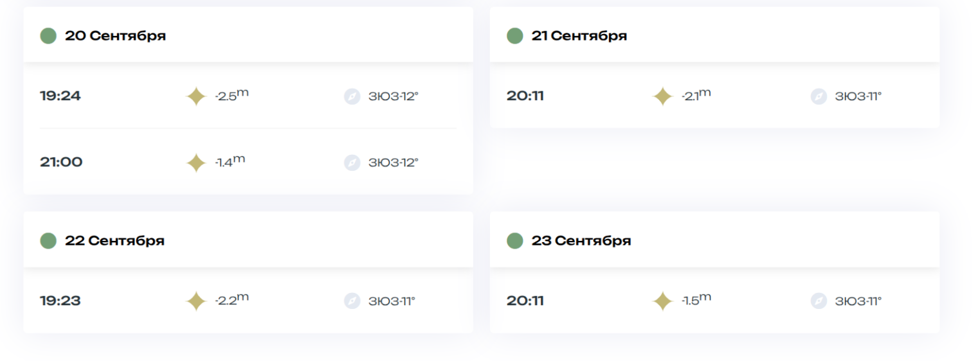Click the star icon next to -2.5m magnitude
Image resolution: width=980 pixels, height=361 pixels.
pos(195,96)
